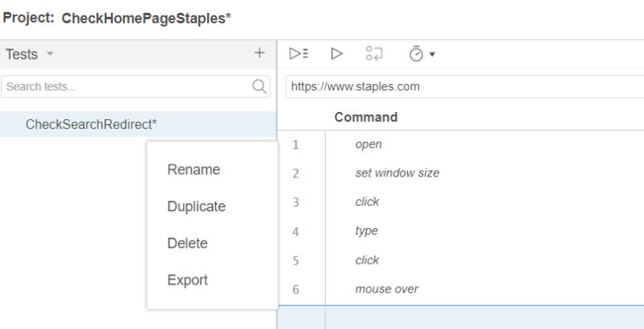Click the Step over command icon
This screenshot has width=644, height=329.
[374, 54]
